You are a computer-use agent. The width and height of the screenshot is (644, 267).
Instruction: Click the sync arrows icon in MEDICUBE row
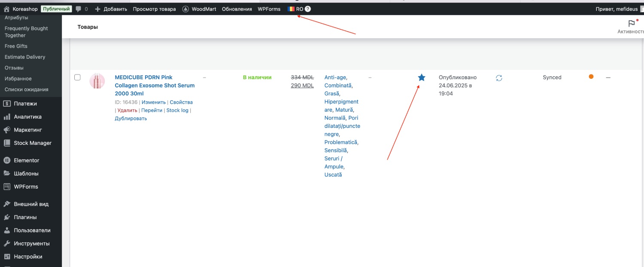point(499,78)
